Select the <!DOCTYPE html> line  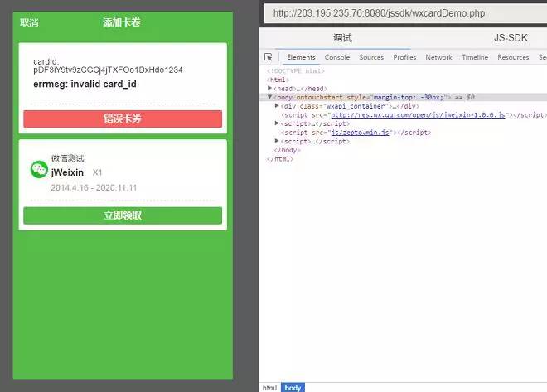click(296, 70)
